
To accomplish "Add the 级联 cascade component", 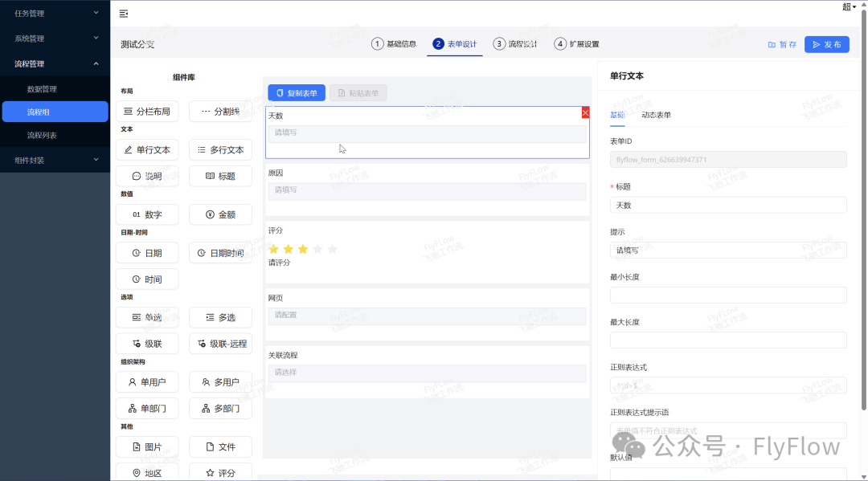I will [x=147, y=344].
